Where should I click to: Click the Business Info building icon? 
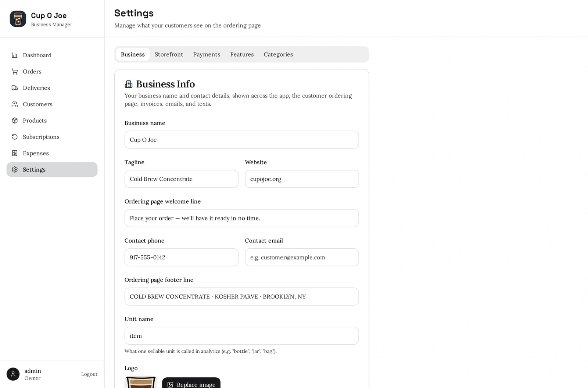[129, 84]
